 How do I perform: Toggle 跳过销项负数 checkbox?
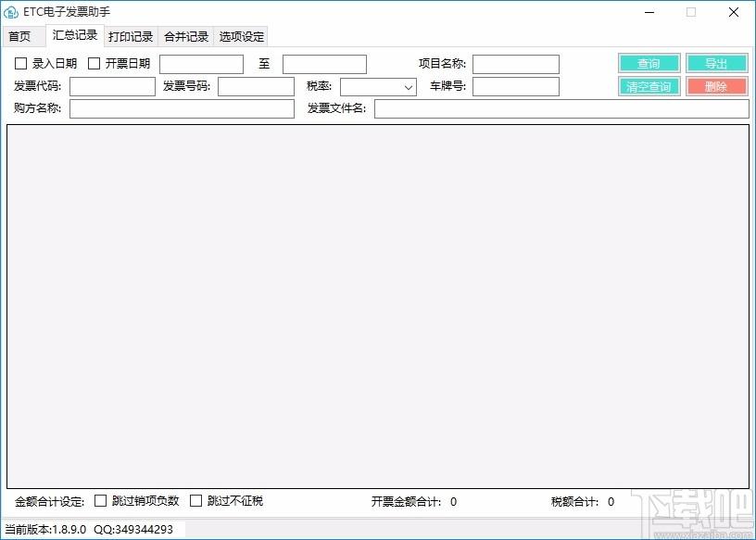[100, 501]
